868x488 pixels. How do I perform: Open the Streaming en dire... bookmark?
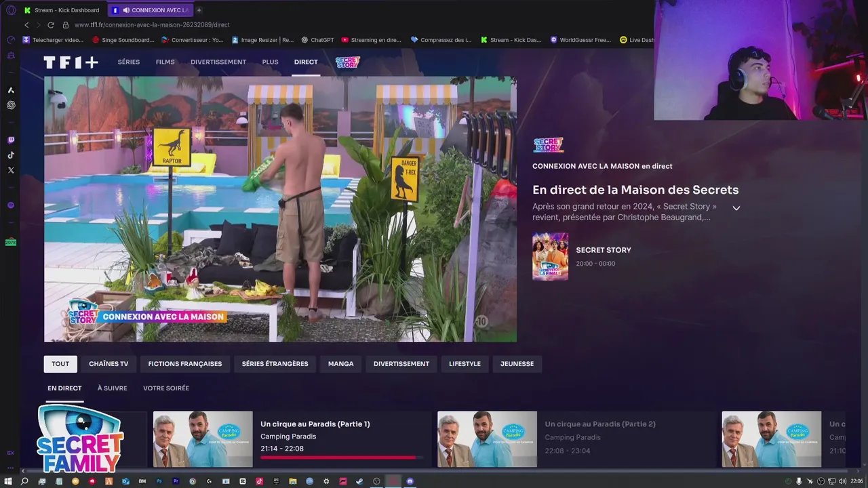[372, 40]
